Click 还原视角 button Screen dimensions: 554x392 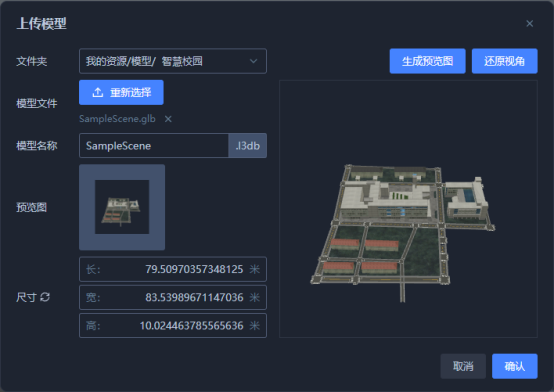(505, 61)
